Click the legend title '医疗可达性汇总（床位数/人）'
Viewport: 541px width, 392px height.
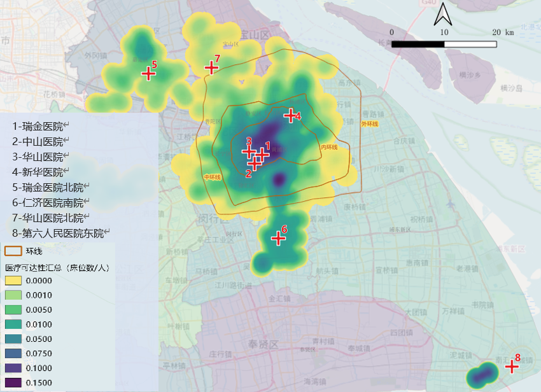(x=57, y=268)
